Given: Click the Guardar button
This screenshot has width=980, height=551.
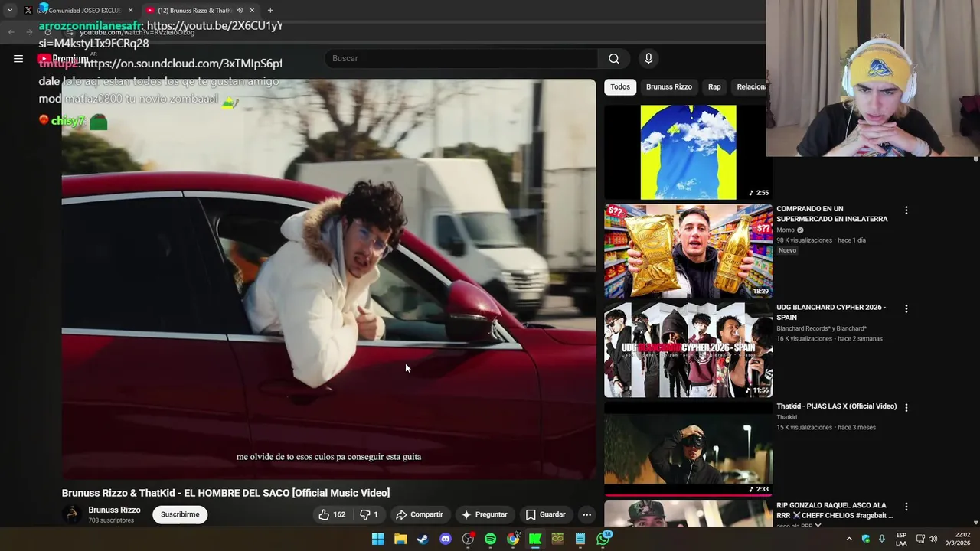Looking at the screenshot, I should tap(545, 514).
